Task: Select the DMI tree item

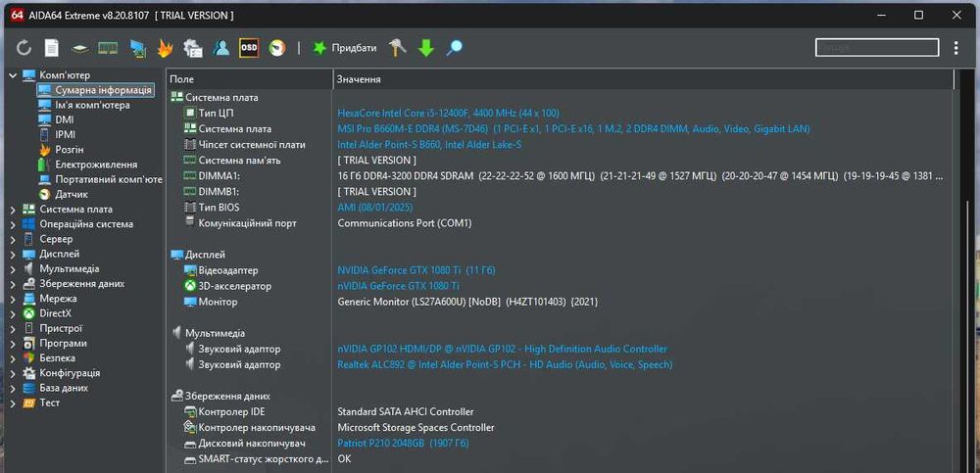Action: tap(65, 119)
